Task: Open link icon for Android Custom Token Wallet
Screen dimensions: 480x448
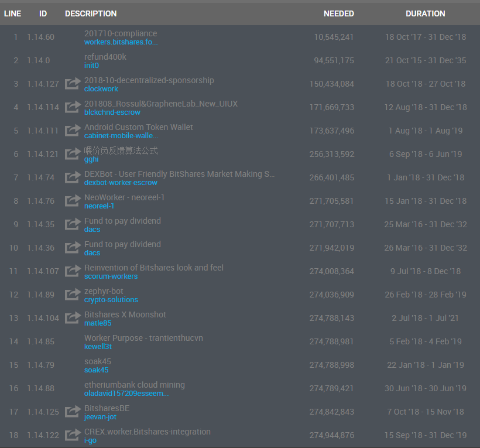Action: [x=73, y=131]
